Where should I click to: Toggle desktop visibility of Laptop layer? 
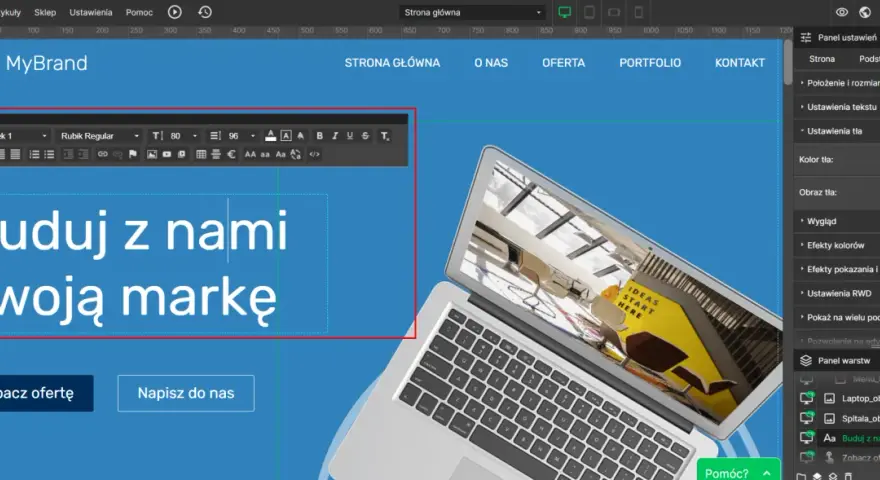pos(807,398)
